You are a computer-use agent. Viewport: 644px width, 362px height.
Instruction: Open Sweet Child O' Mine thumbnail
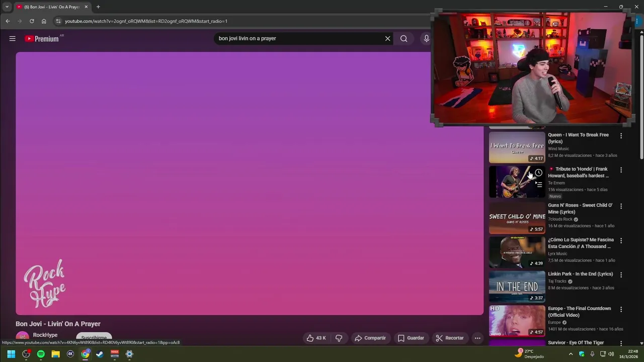coord(517,218)
